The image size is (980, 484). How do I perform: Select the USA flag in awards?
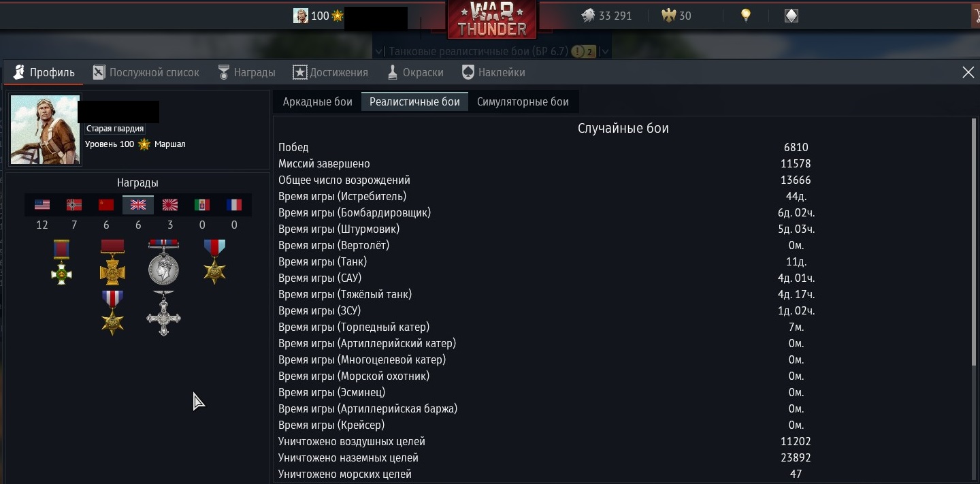coord(42,205)
